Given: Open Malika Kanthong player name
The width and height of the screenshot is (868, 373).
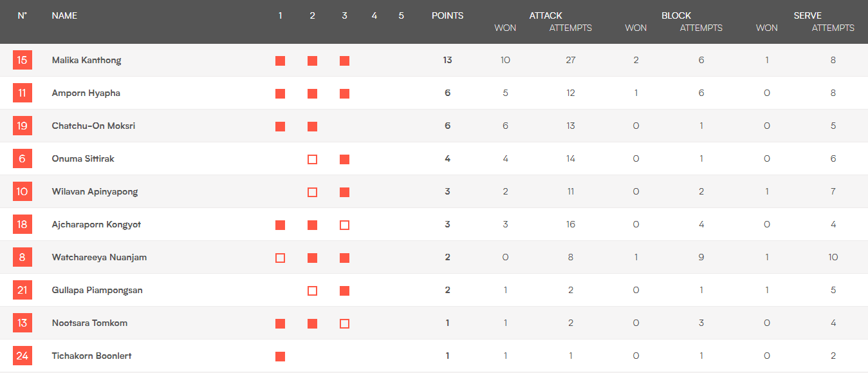Looking at the screenshot, I should (x=86, y=61).
